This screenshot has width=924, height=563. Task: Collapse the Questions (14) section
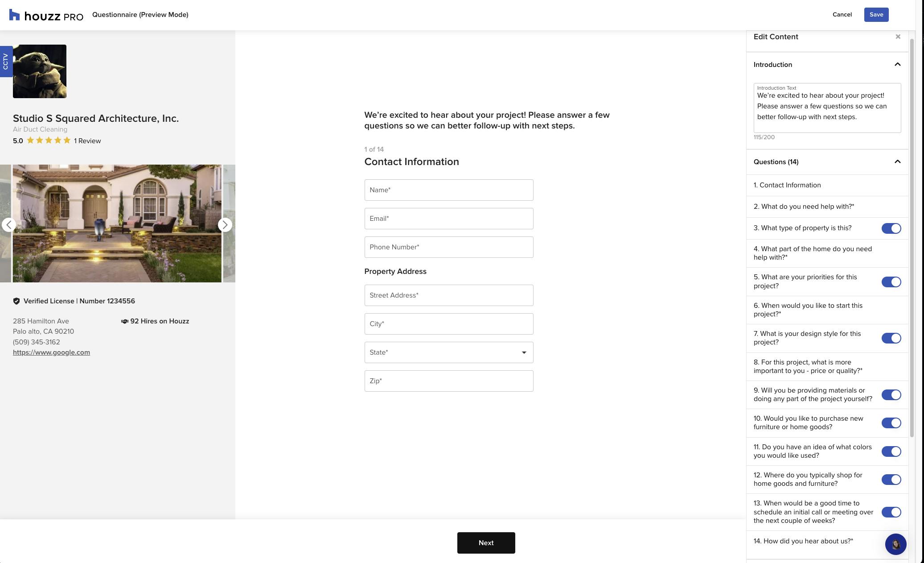(897, 162)
